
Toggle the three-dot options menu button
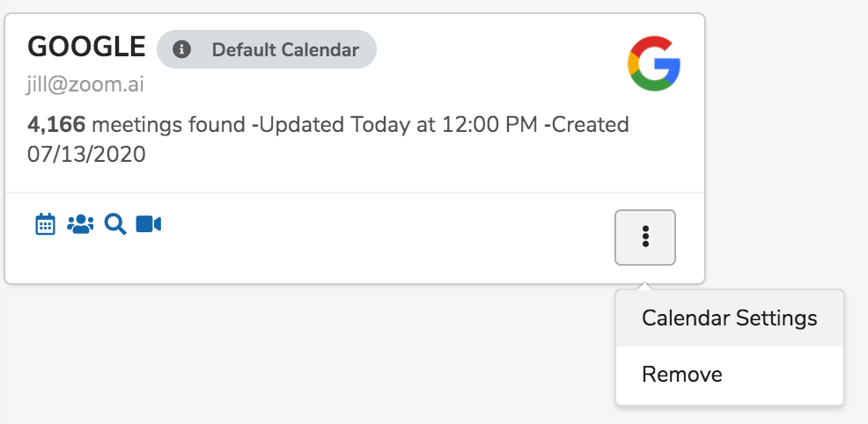tap(645, 237)
